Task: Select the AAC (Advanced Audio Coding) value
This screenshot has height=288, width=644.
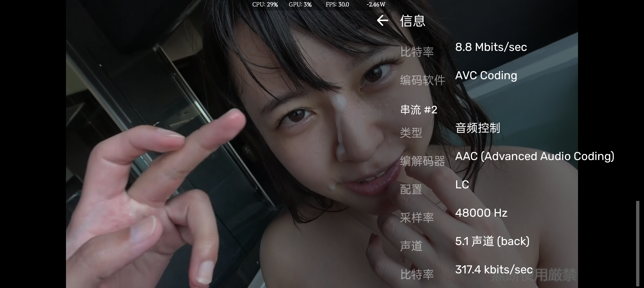Action: click(535, 156)
